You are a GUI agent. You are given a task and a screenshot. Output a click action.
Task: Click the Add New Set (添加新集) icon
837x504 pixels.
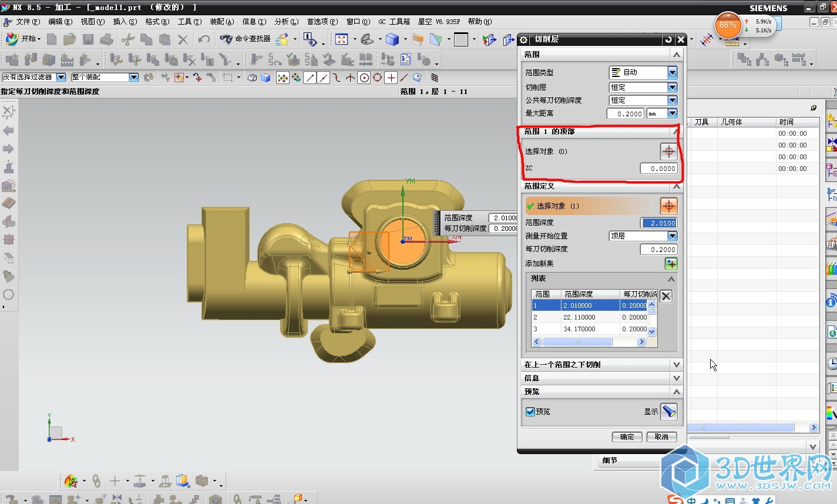(x=671, y=264)
